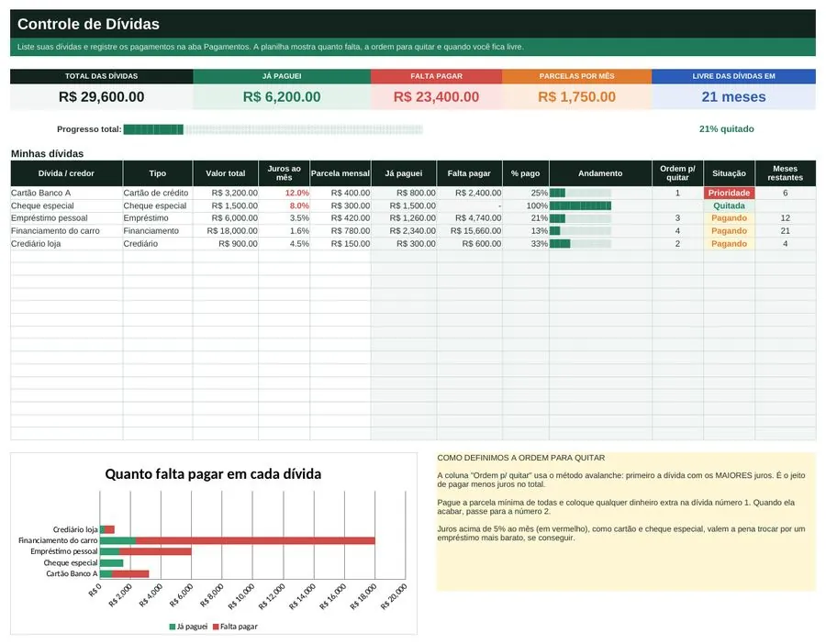Click the note paragraph about método avalanche
826x644 pixels.
[x=621, y=480]
